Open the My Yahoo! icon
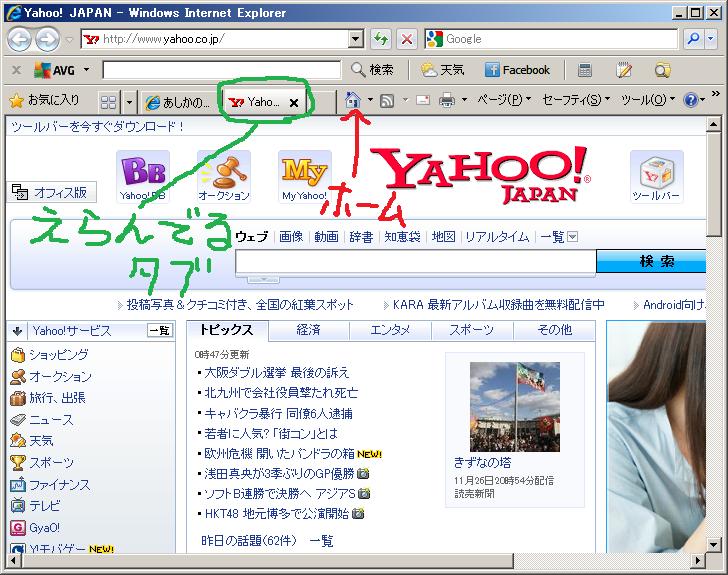Image resolution: width=728 pixels, height=575 pixels. (305, 176)
